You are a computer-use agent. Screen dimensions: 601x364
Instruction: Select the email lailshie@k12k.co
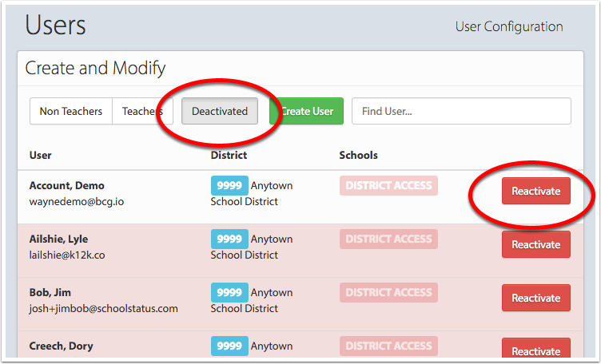67,255
